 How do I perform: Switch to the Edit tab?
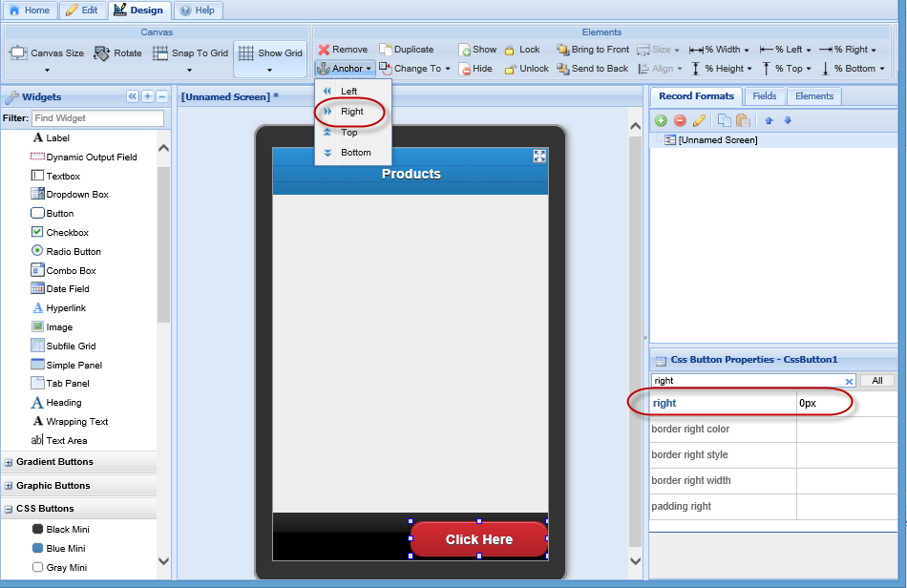pos(81,10)
